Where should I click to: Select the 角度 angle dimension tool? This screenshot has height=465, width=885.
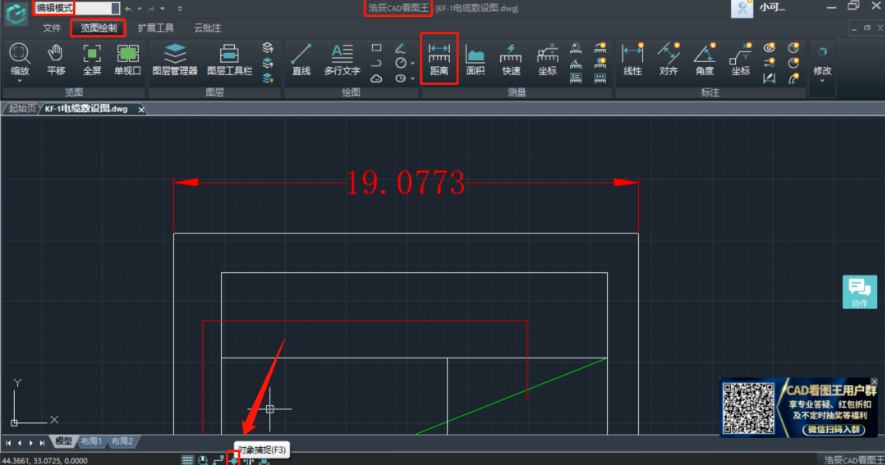[x=704, y=59]
